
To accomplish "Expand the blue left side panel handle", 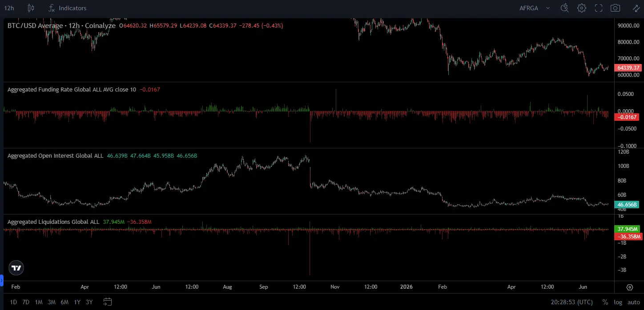I will [1, 281].
